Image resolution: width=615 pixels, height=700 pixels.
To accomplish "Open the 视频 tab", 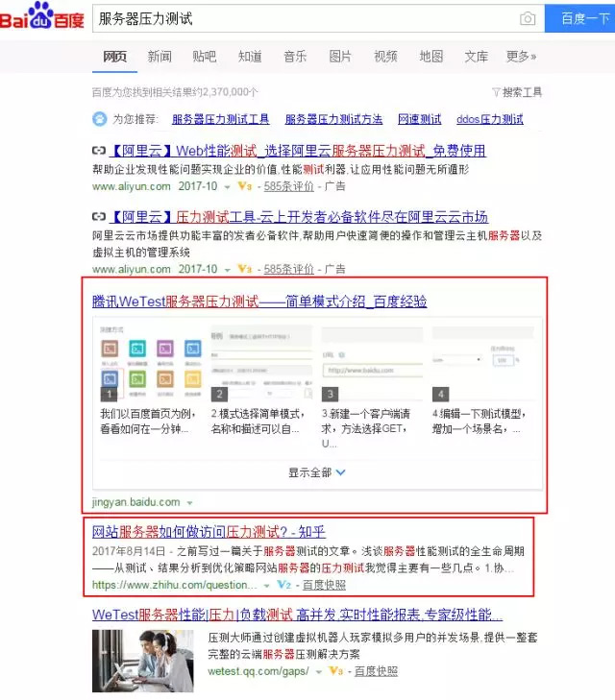I will coord(385,57).
